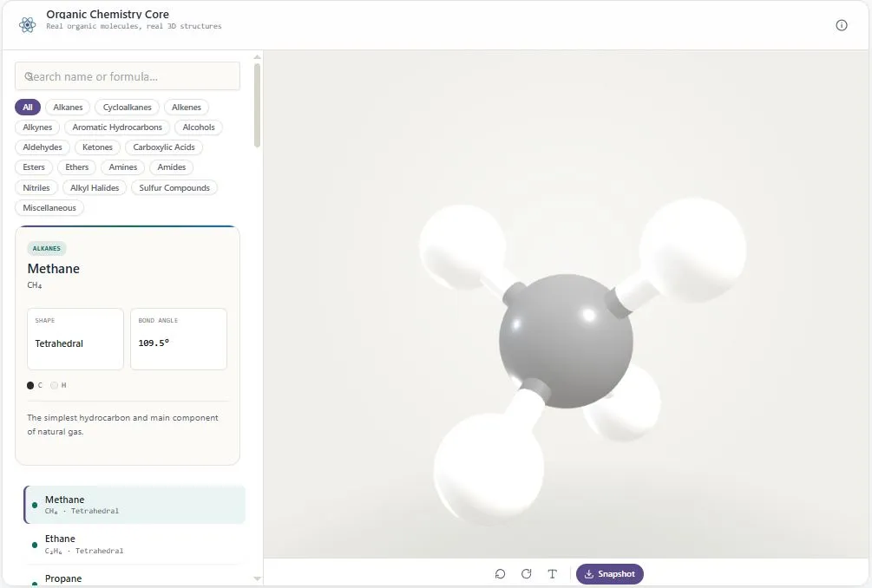Filter by Cycloalkanes
Image resolution: width=872 pixels, height=588 pixels.
(x=127, y=108)
